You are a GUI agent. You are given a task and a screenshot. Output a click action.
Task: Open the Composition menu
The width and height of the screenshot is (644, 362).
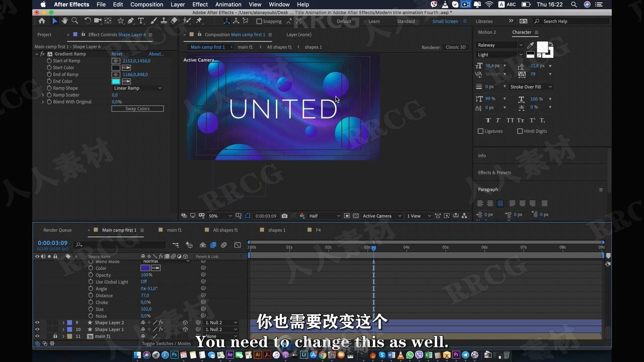click(146, 5)
